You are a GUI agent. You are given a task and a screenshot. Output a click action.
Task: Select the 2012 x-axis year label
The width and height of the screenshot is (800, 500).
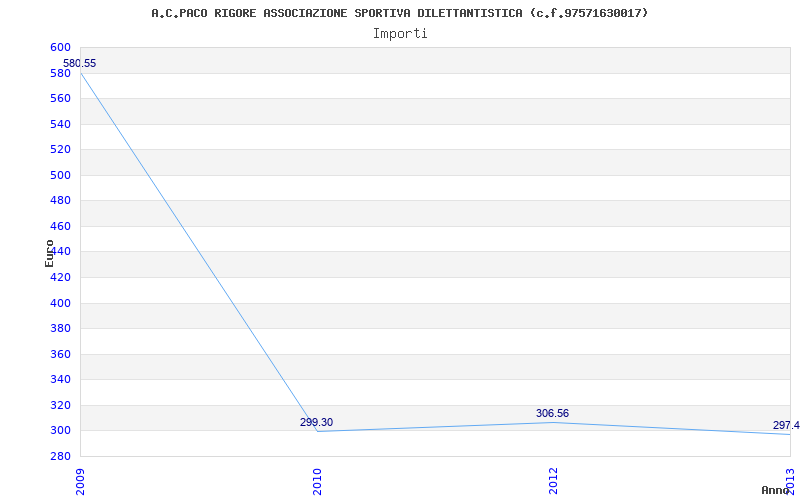(x=554, y=482)
